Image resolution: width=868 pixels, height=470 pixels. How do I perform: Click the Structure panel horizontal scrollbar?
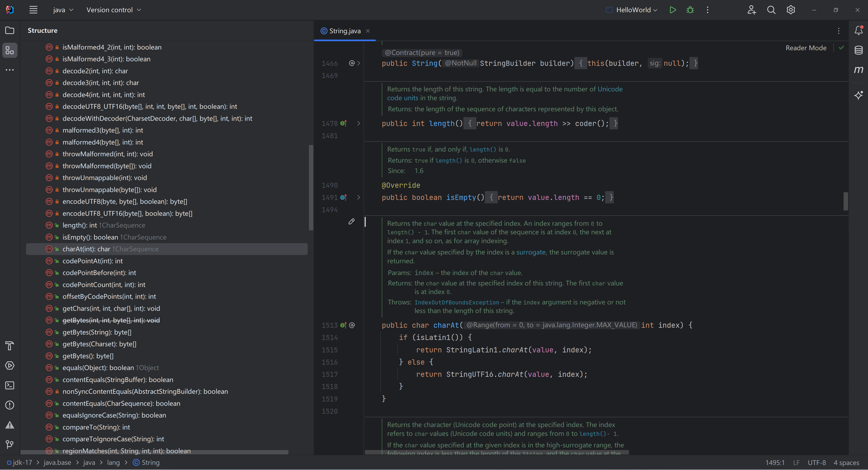tap(154, 452)
